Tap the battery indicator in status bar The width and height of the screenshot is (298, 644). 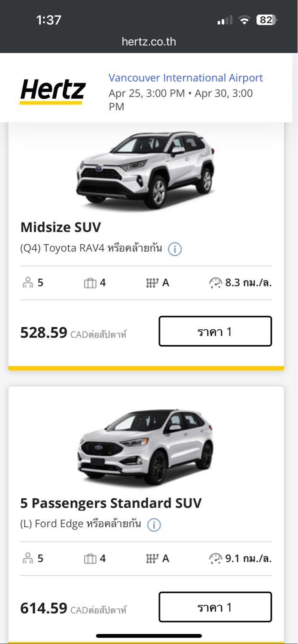click(x=267, y=20)
